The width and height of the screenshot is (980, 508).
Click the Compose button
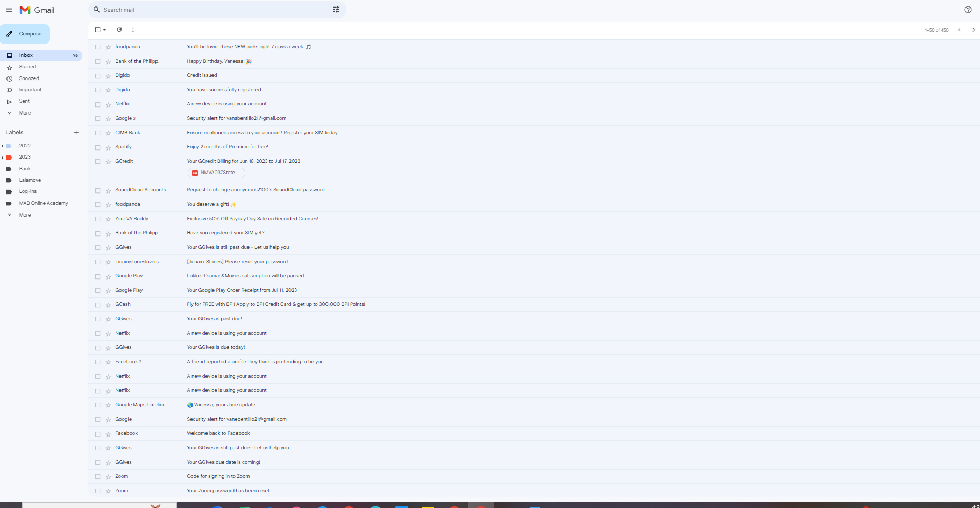pyautogui.click(x=25, y=33)
